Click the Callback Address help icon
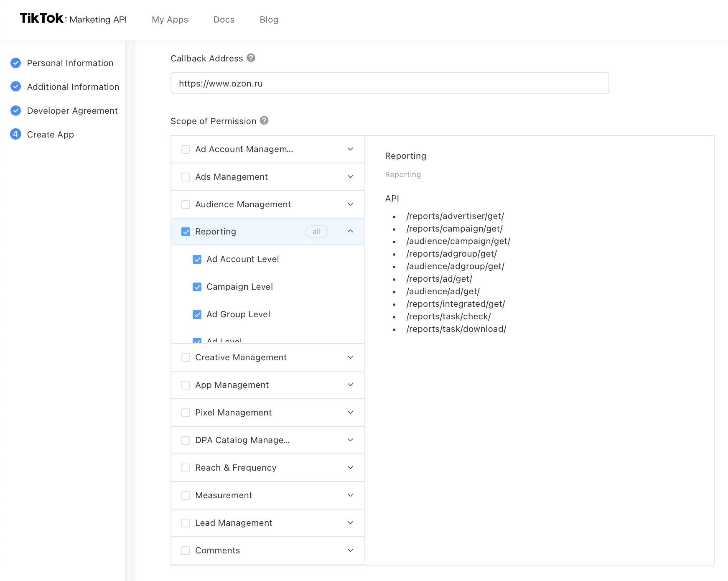The width and height of the screenshot is (728, 581). pyautogui.click(x=251, y=58)
